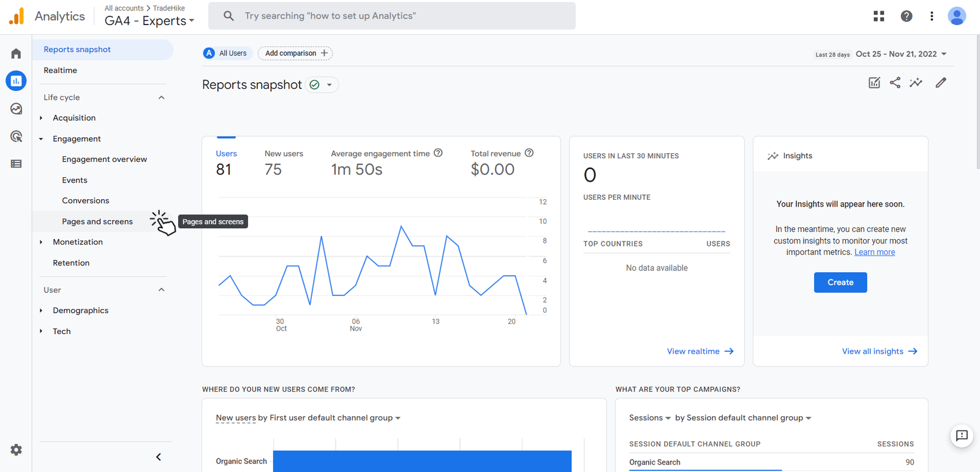Select Pages and screens report
This screenshot has width=980, height=472.
coord(97,221)
